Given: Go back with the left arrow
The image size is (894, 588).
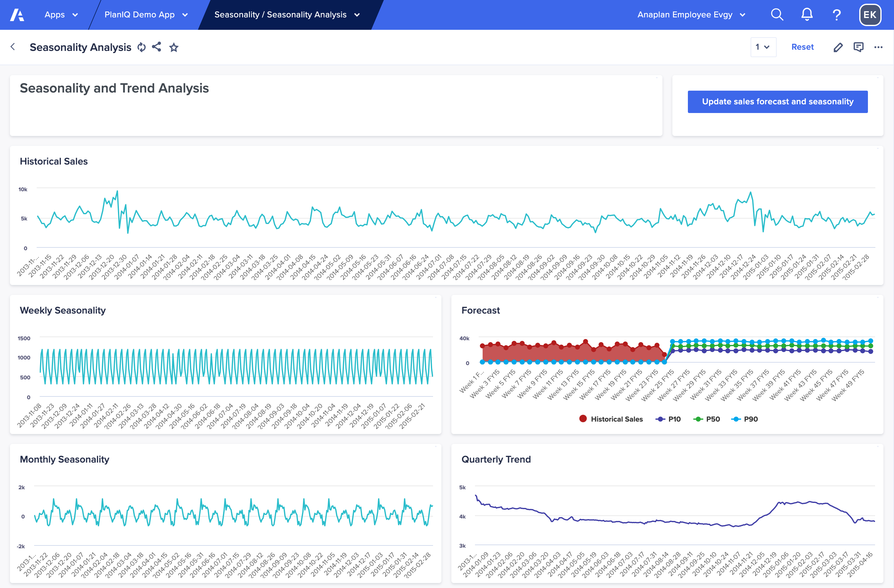Looking at the screenshot, I should [x=13, y=47].
